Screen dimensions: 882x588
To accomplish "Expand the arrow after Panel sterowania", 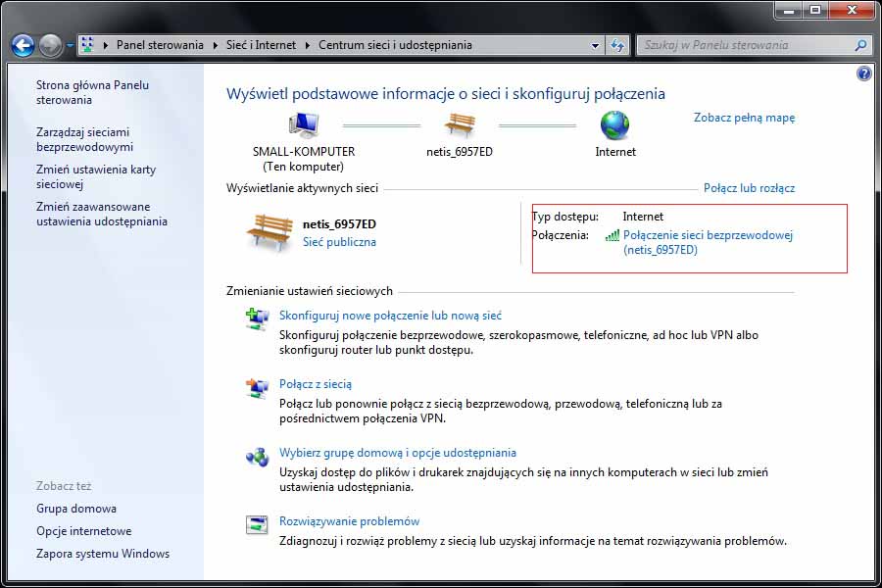I will click(x=215, y=45).
